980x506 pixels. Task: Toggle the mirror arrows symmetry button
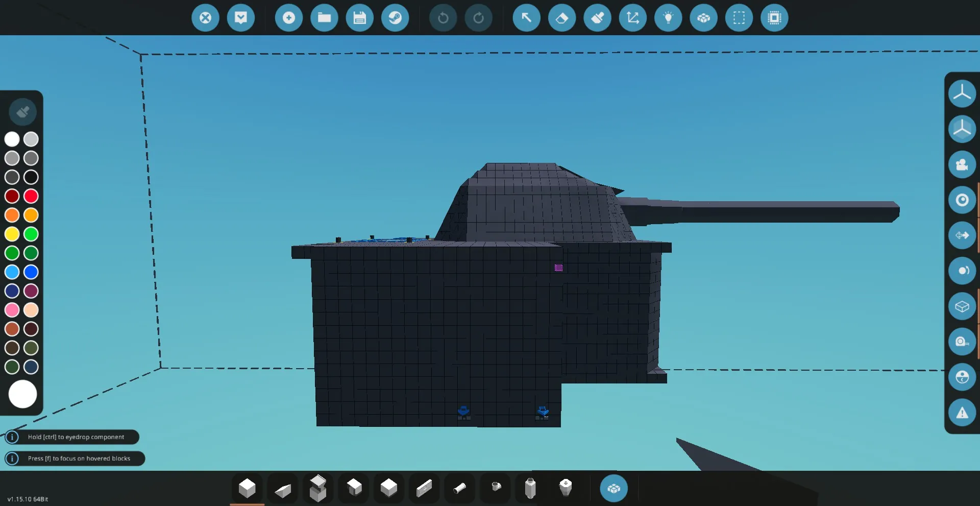click(x=962, y=235)
